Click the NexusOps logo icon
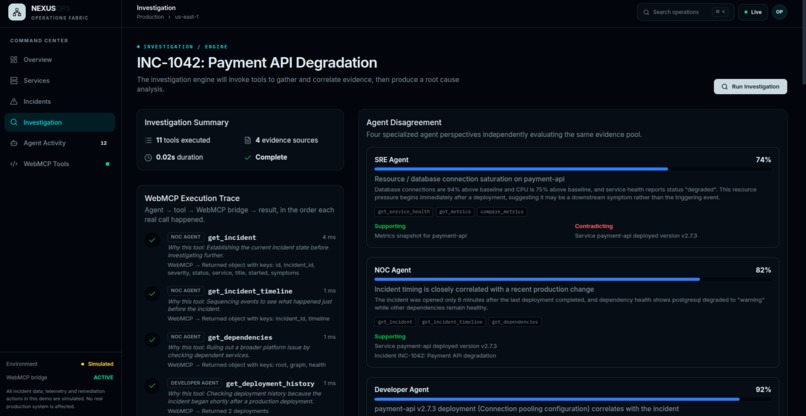The width and height of the screenshot is (806, 416). pos(17,12)
